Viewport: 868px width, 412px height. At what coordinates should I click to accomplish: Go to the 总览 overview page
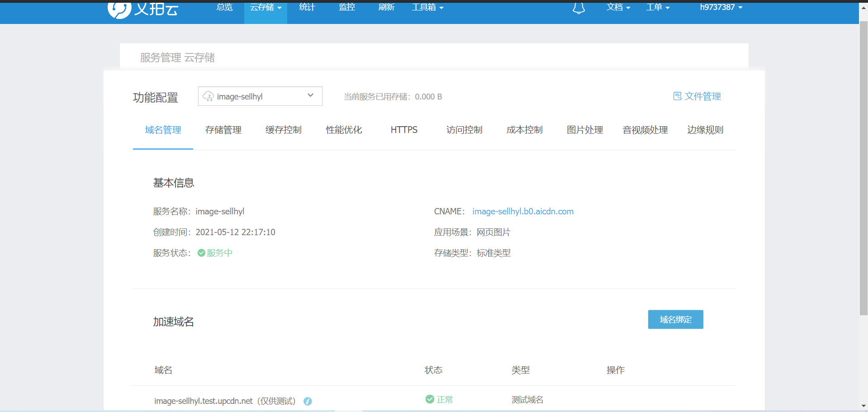pos(224,7)
